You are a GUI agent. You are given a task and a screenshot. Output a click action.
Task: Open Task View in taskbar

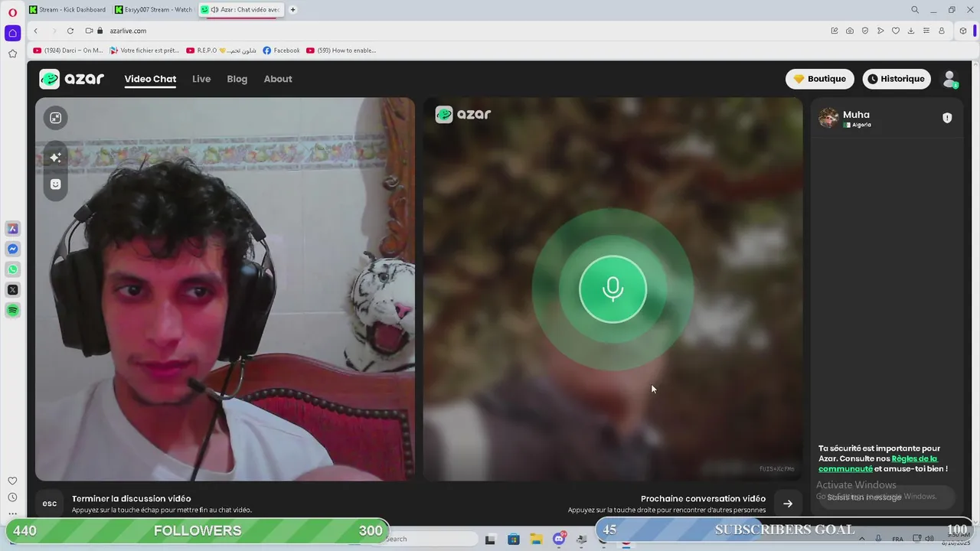490,540
